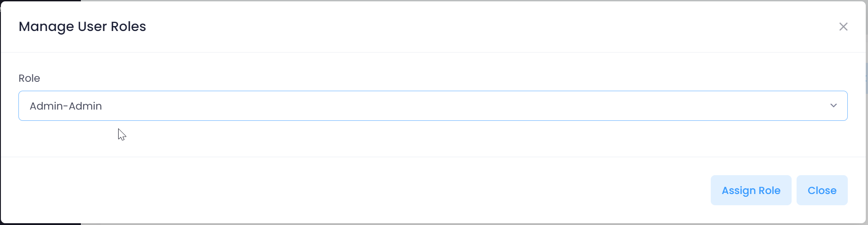The height and width of the screenshot is (225, 868).
Task: Click the X icon in the dialog header
Action: point(843,27)
